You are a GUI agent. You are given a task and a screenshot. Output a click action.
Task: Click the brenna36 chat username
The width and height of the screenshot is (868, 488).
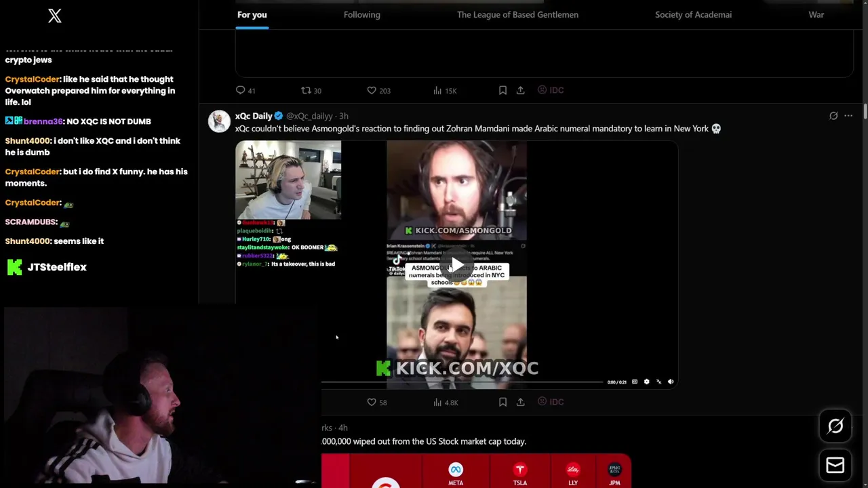tap(43, 121)
